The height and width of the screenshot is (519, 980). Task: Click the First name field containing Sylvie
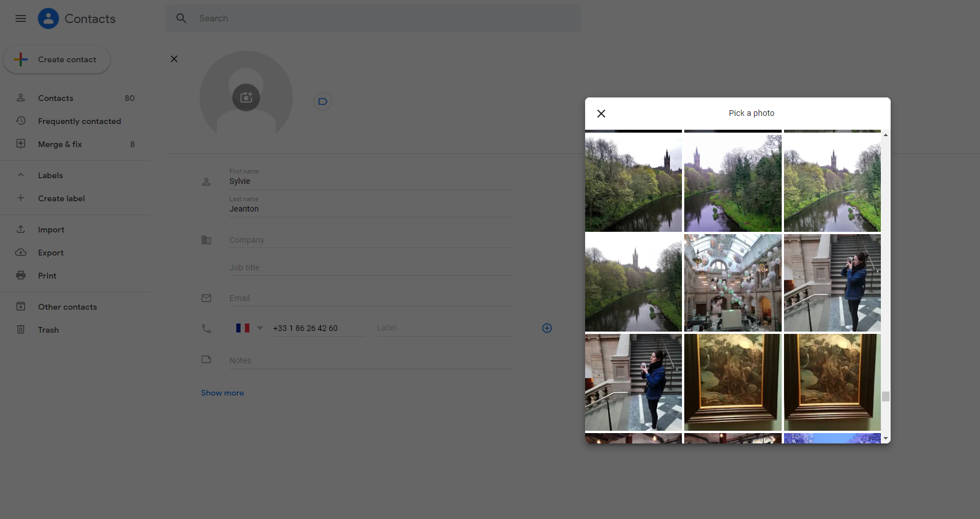(370, 181)
